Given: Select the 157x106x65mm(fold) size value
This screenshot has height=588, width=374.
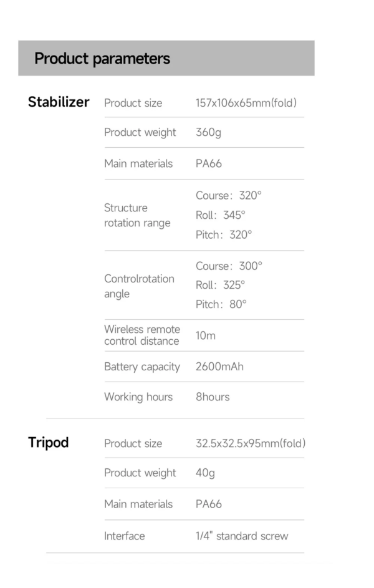Looking at the screenshot, I should (x=246, y=103).
